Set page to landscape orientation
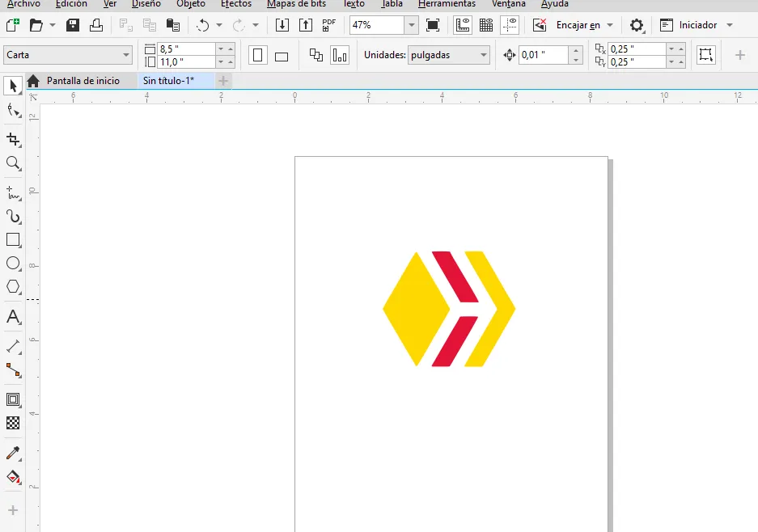Image resolution: width=758 pixels, height=532 pixels. click(x=282, y=55)
